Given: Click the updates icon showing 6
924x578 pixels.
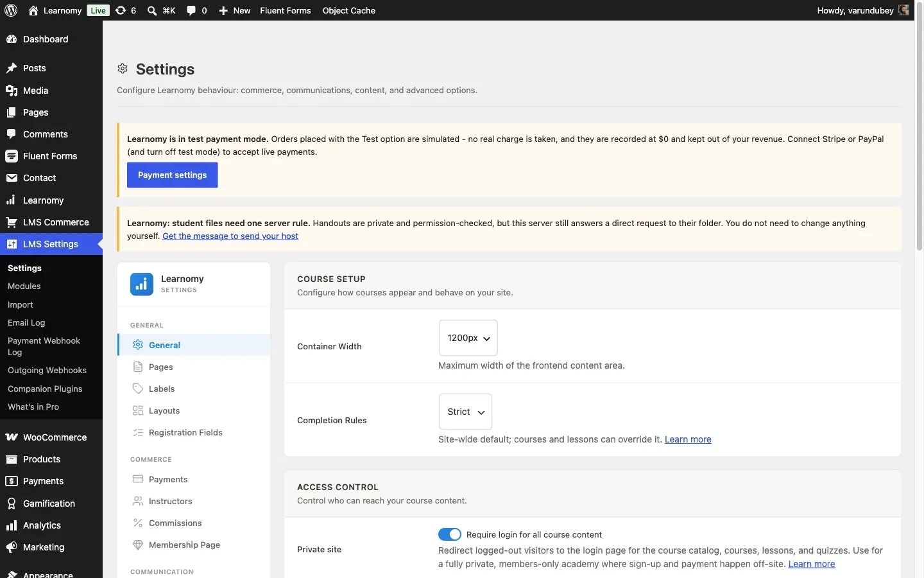Looking at the screenshot, I should (121, 10).
